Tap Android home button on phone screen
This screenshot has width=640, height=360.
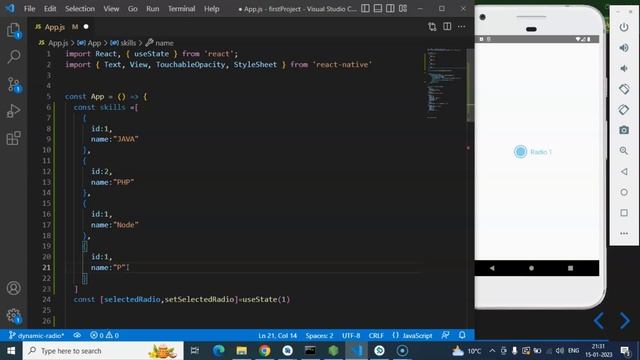(x=531, y=268)
